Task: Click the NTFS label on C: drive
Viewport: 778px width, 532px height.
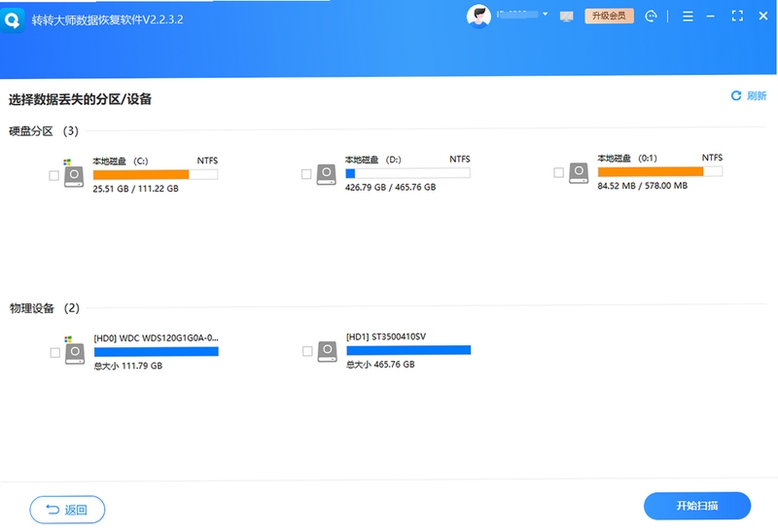Action: [x=207, y=160]
